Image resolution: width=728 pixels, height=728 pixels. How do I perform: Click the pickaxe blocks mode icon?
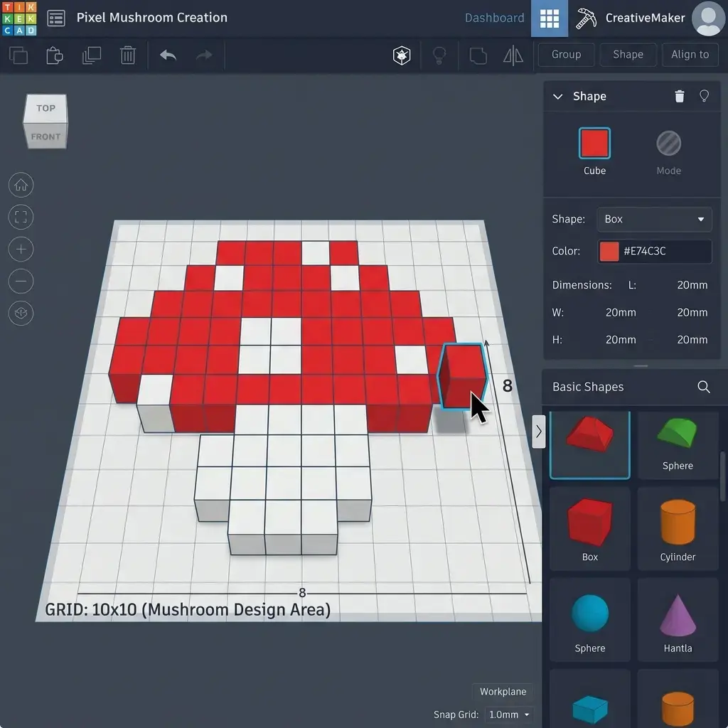click(x=586, y=18)
